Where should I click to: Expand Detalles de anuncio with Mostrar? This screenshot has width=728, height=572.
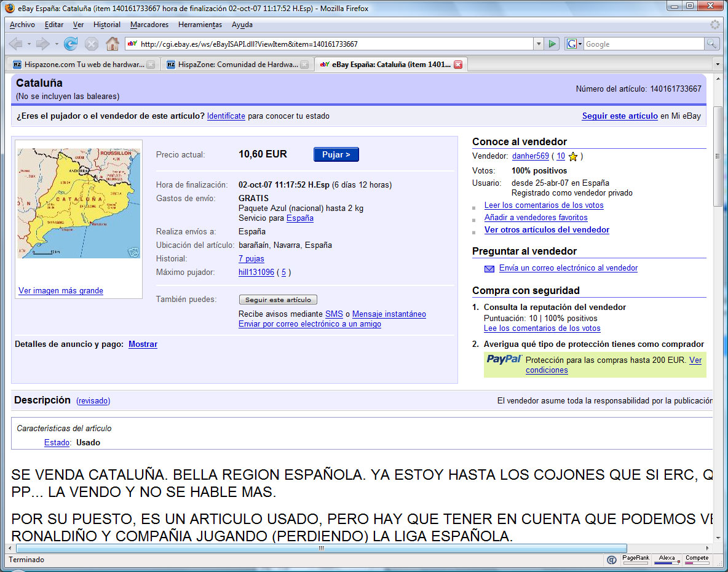(143, 344)
